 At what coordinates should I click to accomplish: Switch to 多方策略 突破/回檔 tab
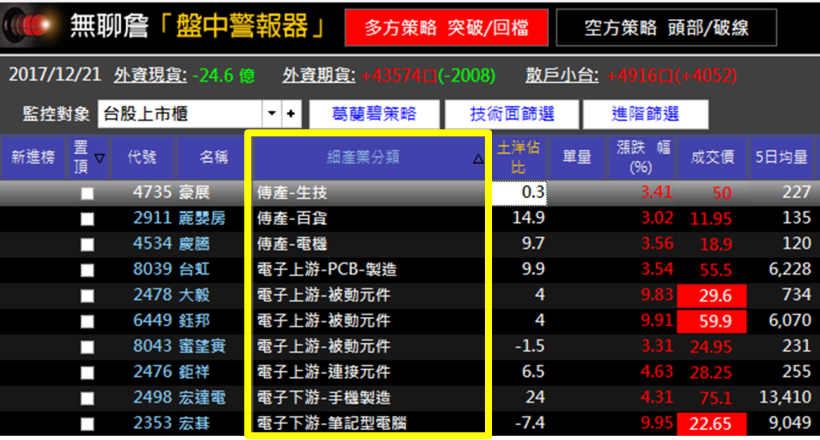[x=446, y=27]
